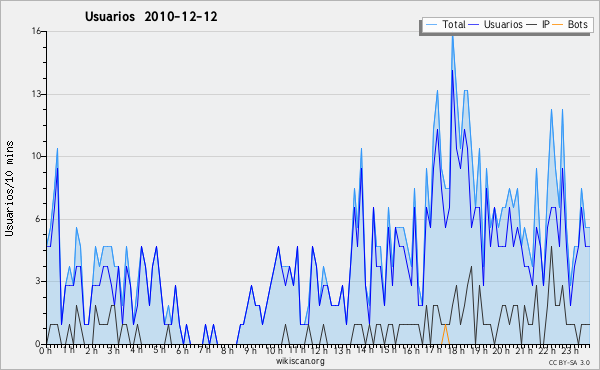
Task: Click the "CC BY-SA 3.0" license text
Action: tap(569, 362)
